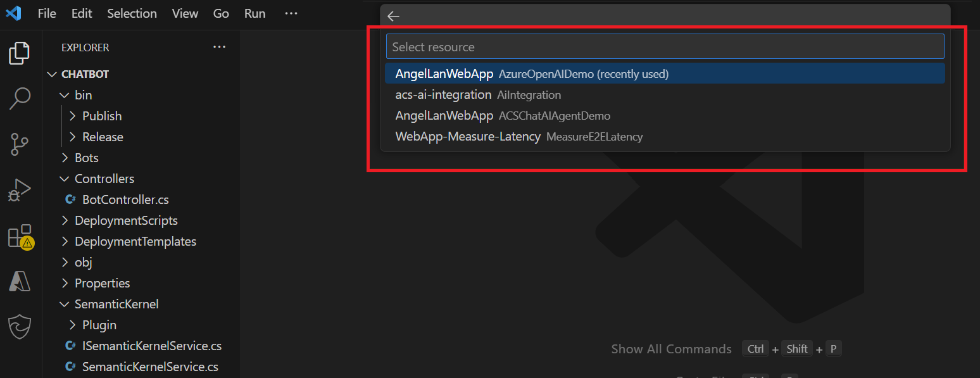The width and height of the screenshot is (980, 378).
Task: Expand the Bots folder
Action: click(64, 158)
